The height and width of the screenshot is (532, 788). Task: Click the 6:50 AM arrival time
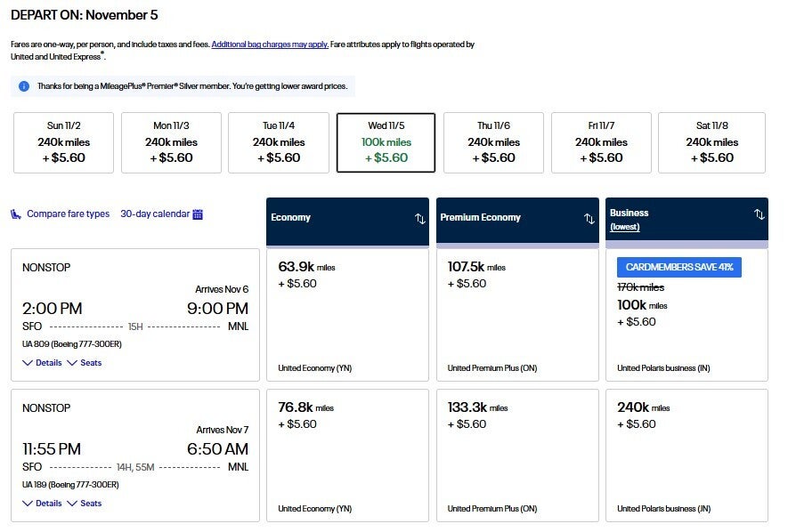tap(217, 448)
